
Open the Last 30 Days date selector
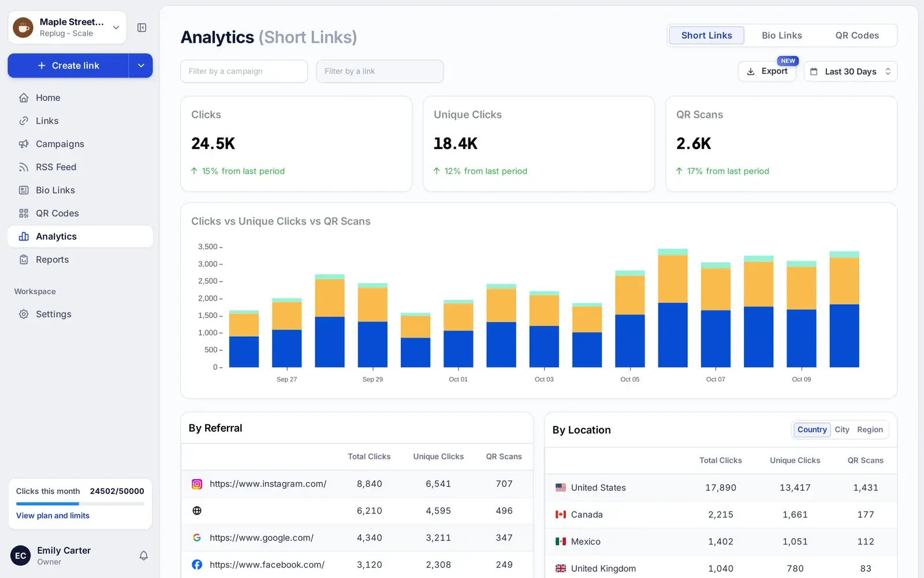(851, 71)
